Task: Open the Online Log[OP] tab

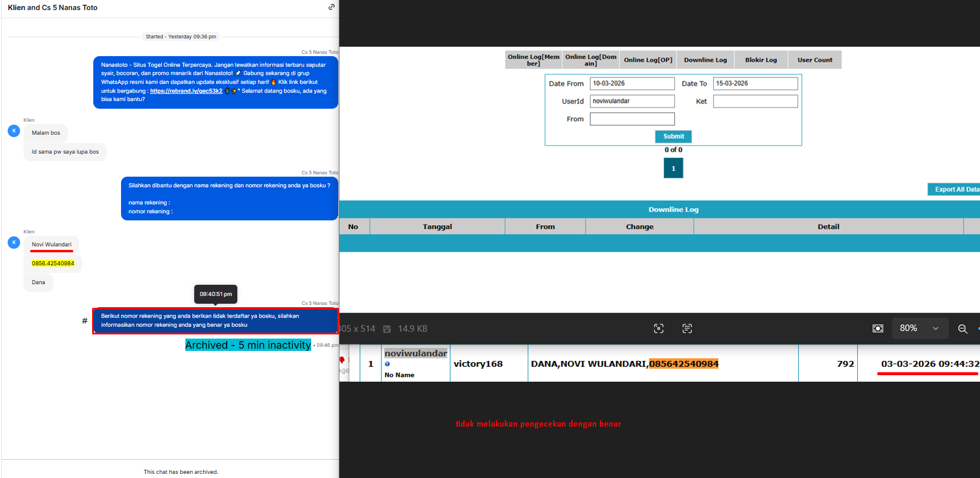Action: coord(648,60)
